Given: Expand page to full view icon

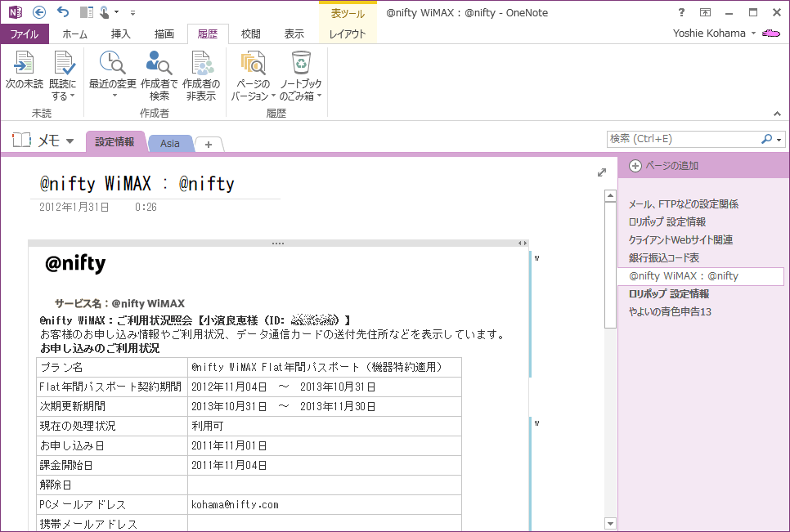Looking at the screenshot, I should [x=602, y=172].
